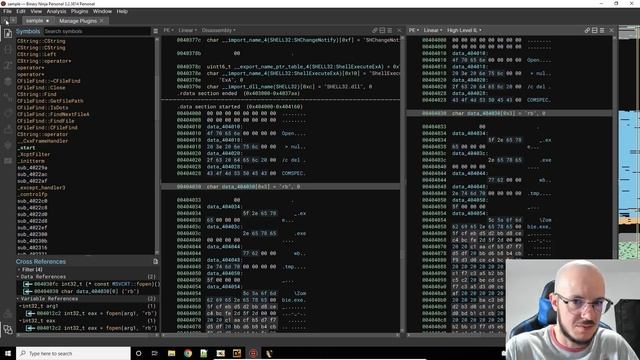The height and width of the screenshot is (360, 640).
Task: Collapse the Variable References section
Action: tap(18, 299)
